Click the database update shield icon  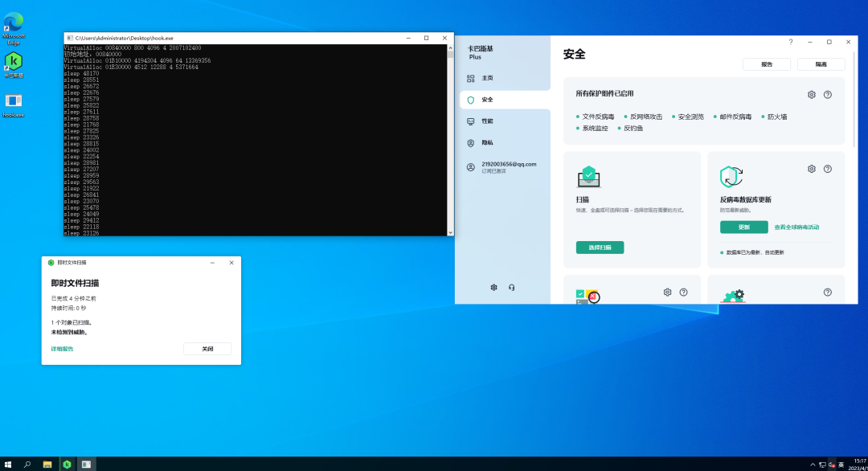731,177
